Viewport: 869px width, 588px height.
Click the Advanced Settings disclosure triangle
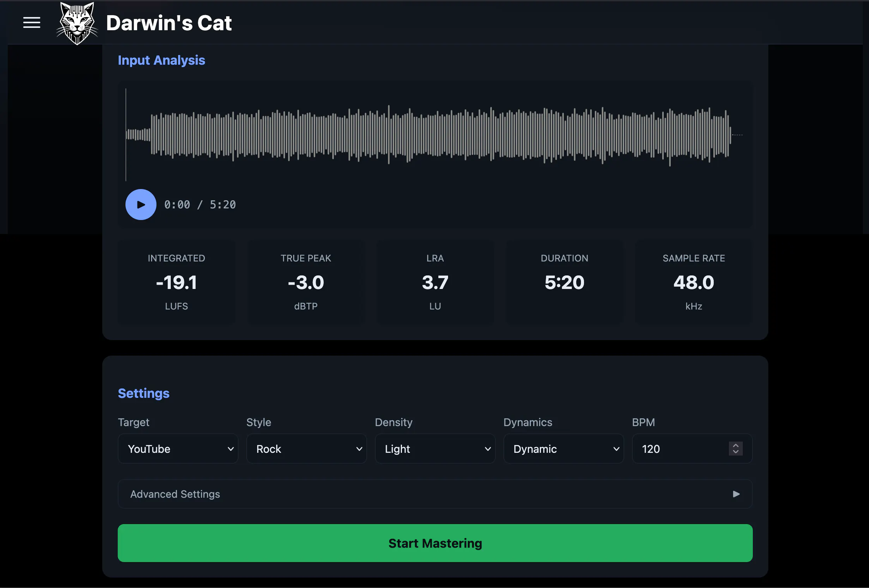(736, 494)
